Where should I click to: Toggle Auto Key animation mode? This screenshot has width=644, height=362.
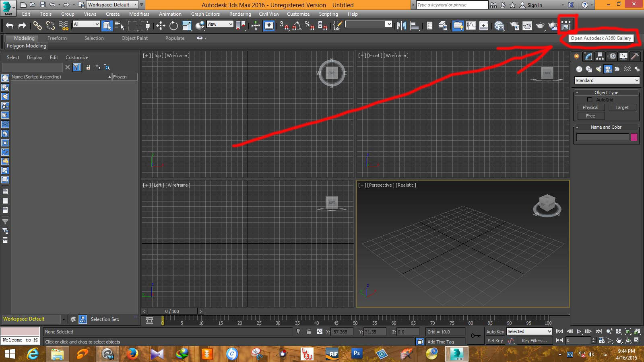495,332
